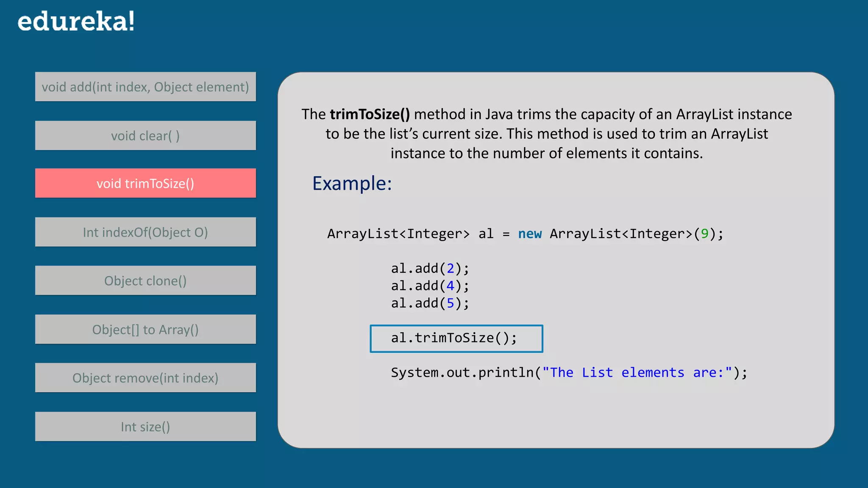Click the 'new' keyword in the code

pos(530,234)
